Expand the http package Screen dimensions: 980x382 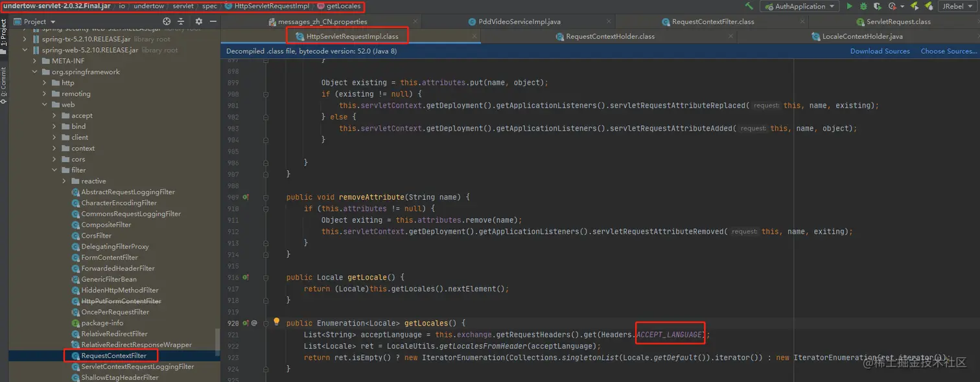[45, 83]
